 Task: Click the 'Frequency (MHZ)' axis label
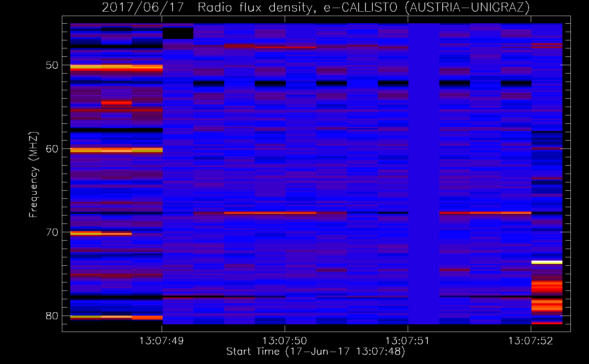click(33, 175)
